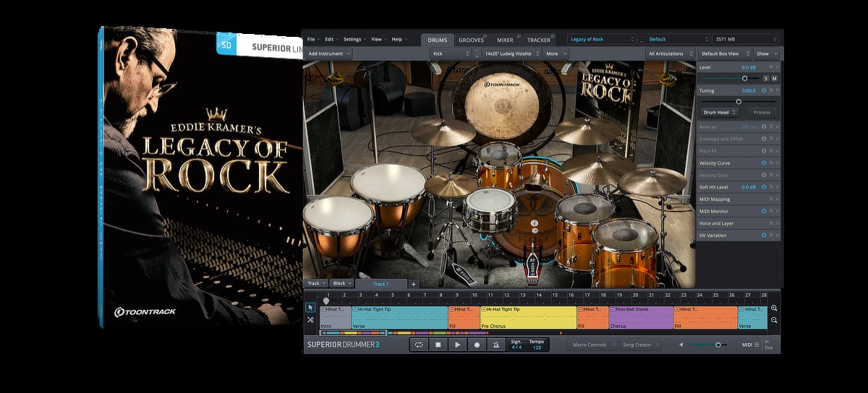Select the scissors cut tool

pos(310,320)
